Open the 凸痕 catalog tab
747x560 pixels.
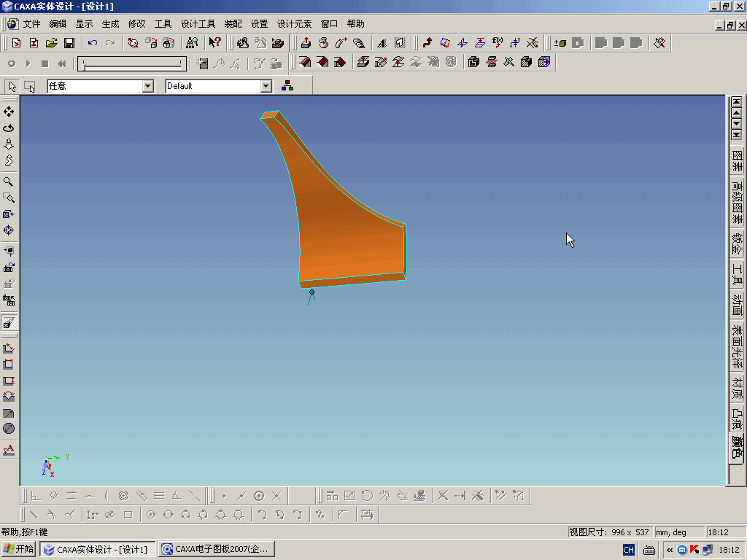pyautogui.click(x=737, y=419)
